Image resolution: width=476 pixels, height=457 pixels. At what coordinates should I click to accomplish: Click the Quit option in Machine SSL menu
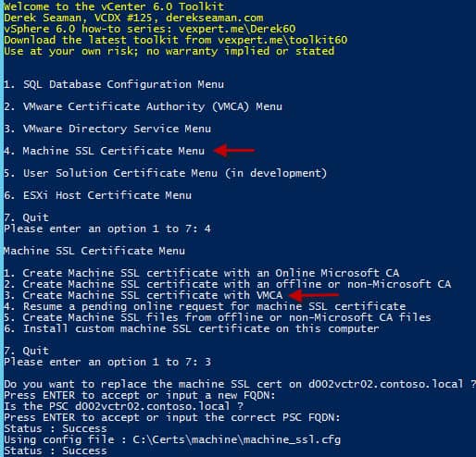tap(26, 351)
